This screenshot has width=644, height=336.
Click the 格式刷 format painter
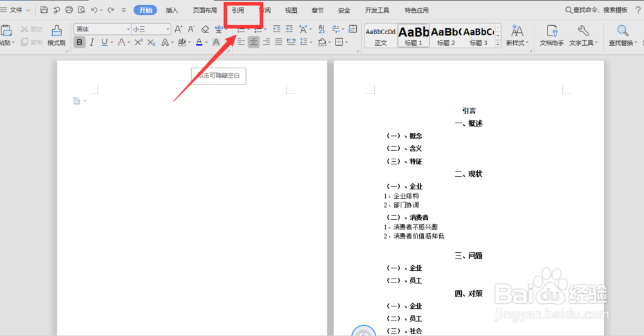click(x=56, y=35)
